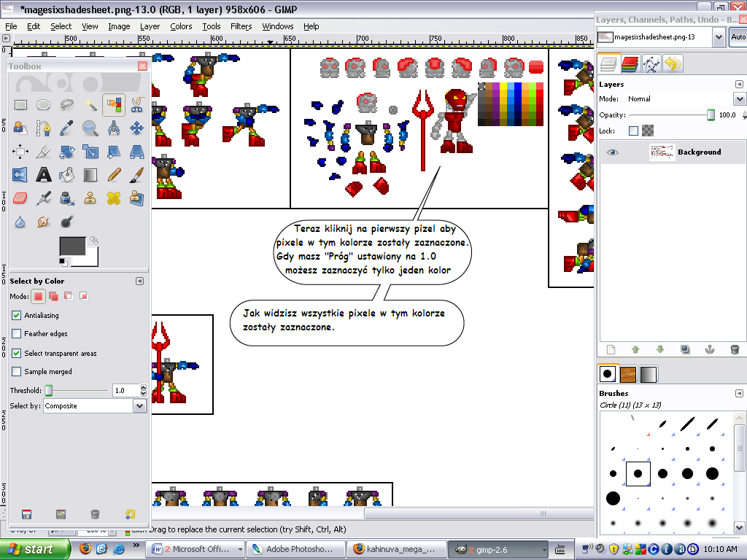Click the Auto button in Layers dock

738,36
